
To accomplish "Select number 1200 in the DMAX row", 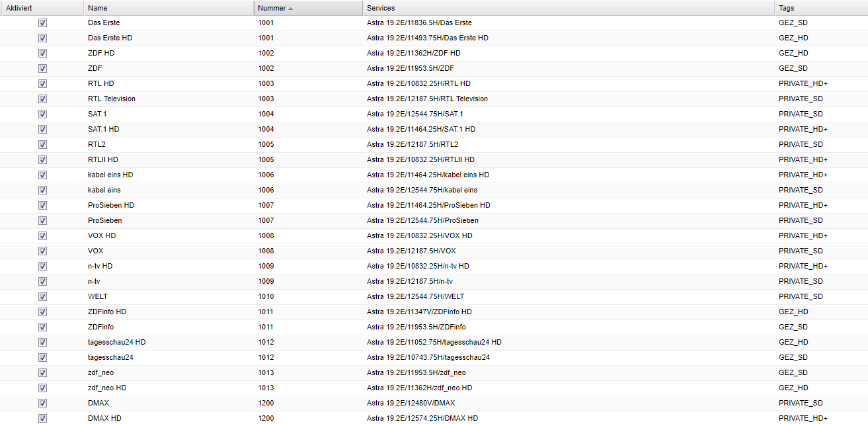I will pyautogui.click(x=266, y=403).
